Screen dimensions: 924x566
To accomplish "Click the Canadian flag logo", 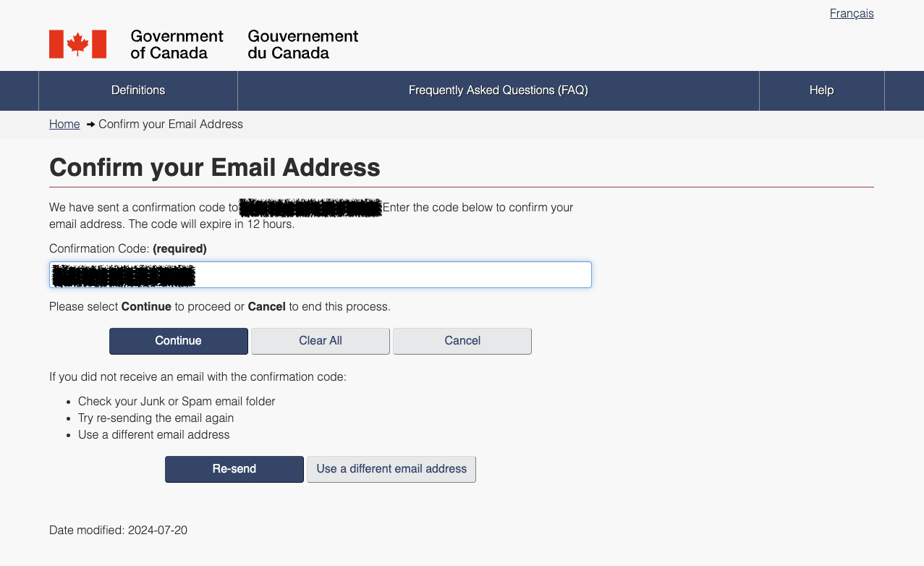I will coord(78,43).
